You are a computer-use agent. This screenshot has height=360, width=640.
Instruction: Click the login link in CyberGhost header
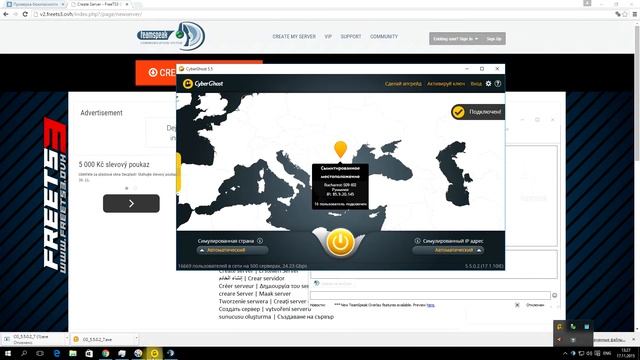pos(476,84)
